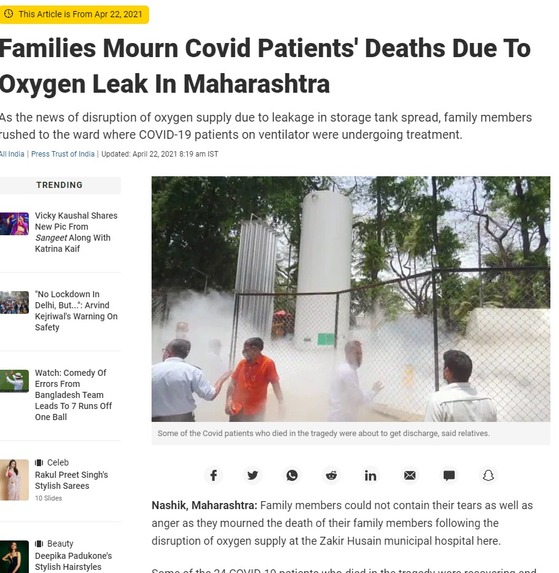The image size is (559, 573).
Task: Share article on Facebook
Action: point(213,475)
